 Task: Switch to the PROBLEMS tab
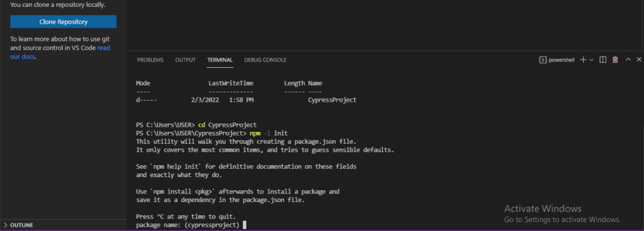click(150, 60)
